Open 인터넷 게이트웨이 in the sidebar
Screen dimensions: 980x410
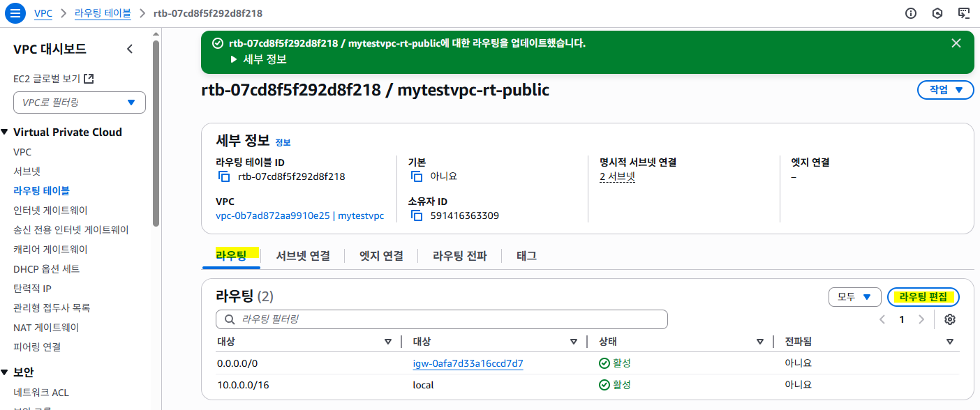click(50, 210)
